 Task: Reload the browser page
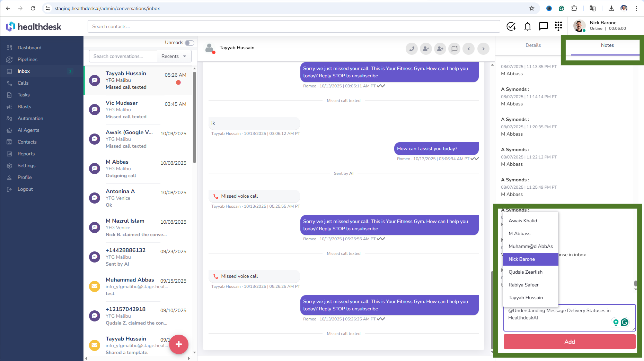(x=33, y=8)
